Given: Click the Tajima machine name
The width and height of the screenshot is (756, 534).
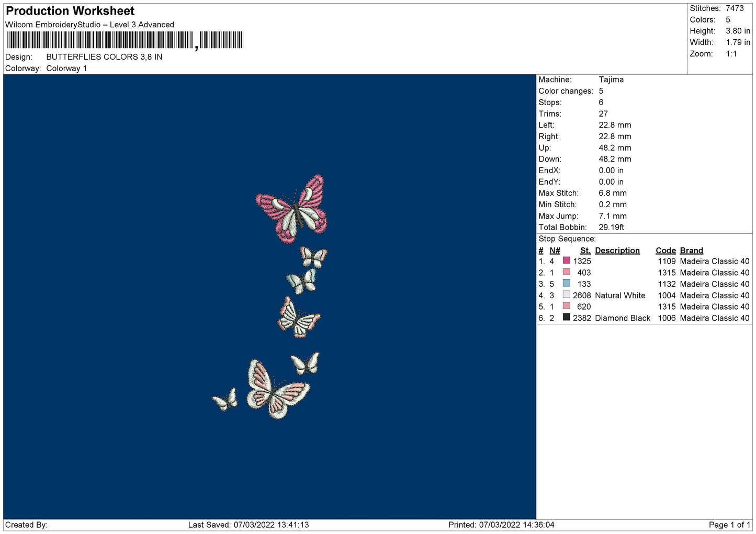Looking at the screenshot, I should (x=611, y=79).
